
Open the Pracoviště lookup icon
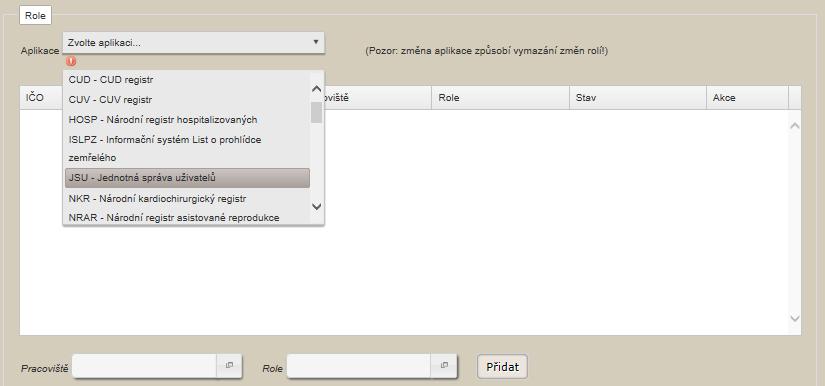pyautogui.click(x=229, y=365)
